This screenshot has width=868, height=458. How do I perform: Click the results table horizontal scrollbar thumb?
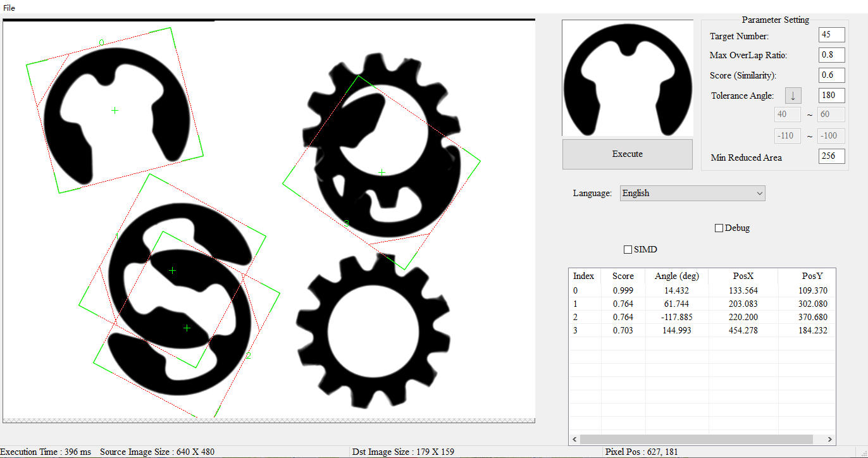pyautogui.click(x=696, y=439)
